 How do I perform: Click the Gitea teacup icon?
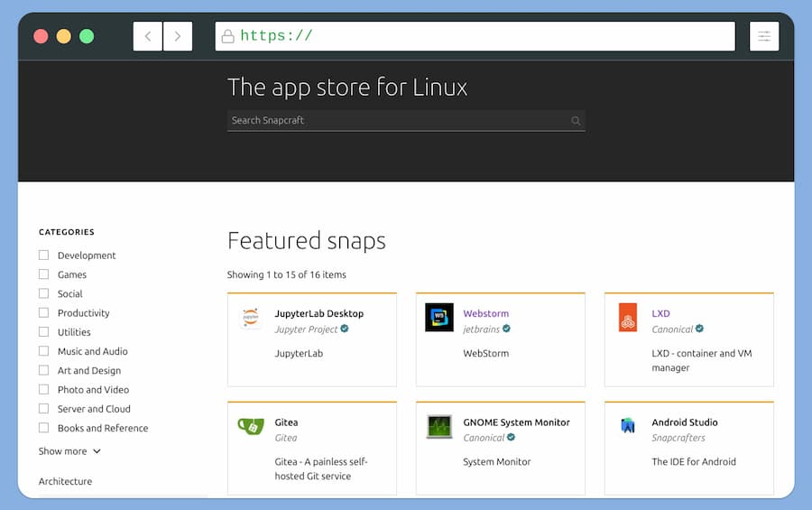click(x=251, y=426)
